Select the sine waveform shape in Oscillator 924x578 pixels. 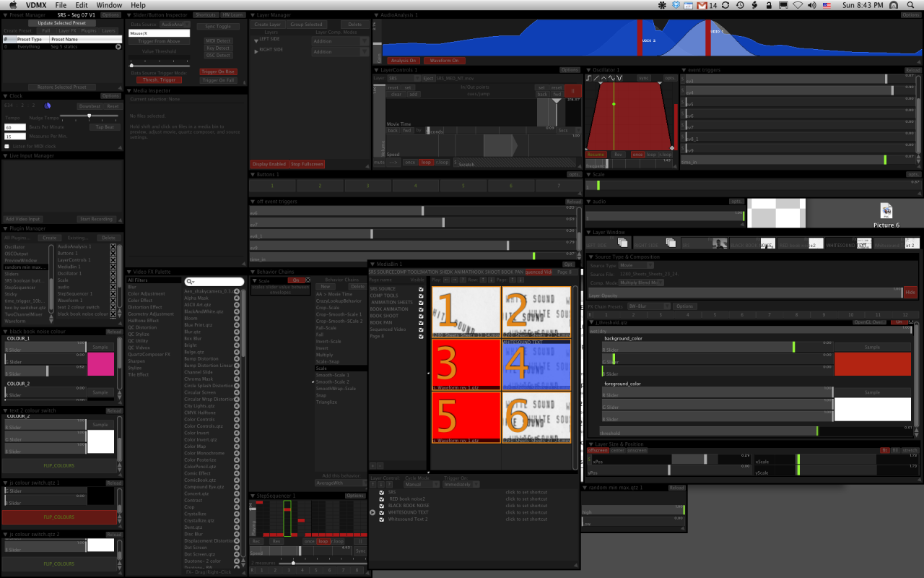[612, 78]
